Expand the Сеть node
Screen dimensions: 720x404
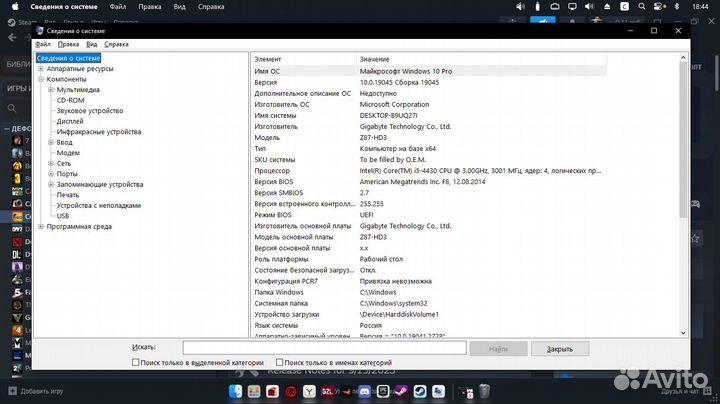(x=51, y=163)
